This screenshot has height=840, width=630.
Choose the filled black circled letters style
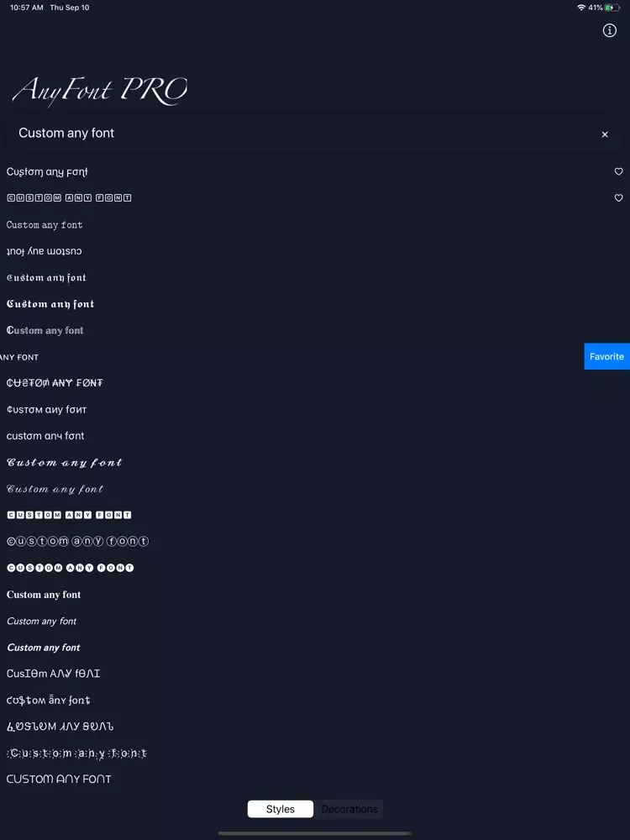coord(70,567)
